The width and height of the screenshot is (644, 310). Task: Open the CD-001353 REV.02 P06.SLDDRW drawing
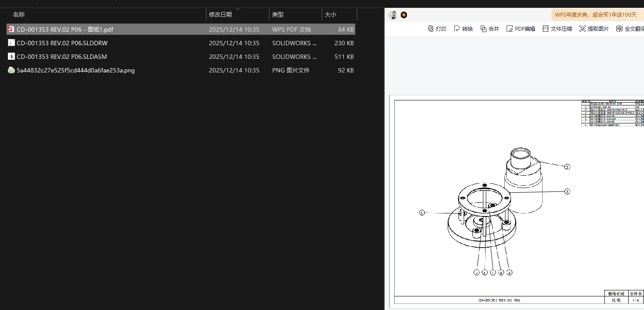[63, 43]
